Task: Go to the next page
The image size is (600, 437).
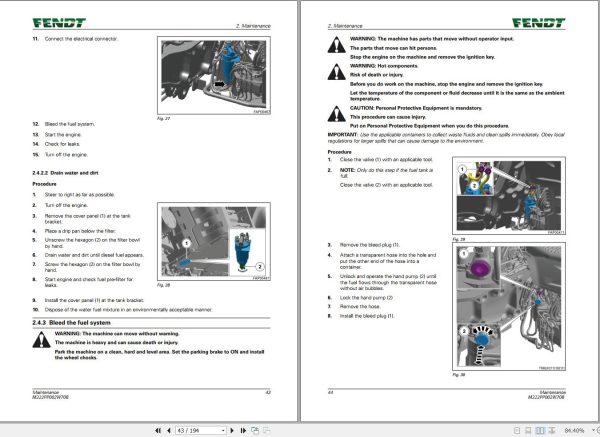Action: (232, 430)
